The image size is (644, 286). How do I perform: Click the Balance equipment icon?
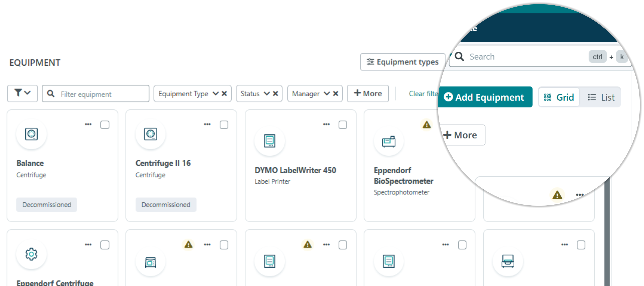coord(31,134)
